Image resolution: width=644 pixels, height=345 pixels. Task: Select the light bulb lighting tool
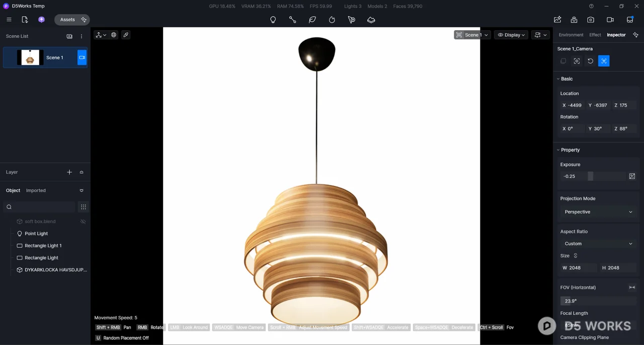point(273,20)
